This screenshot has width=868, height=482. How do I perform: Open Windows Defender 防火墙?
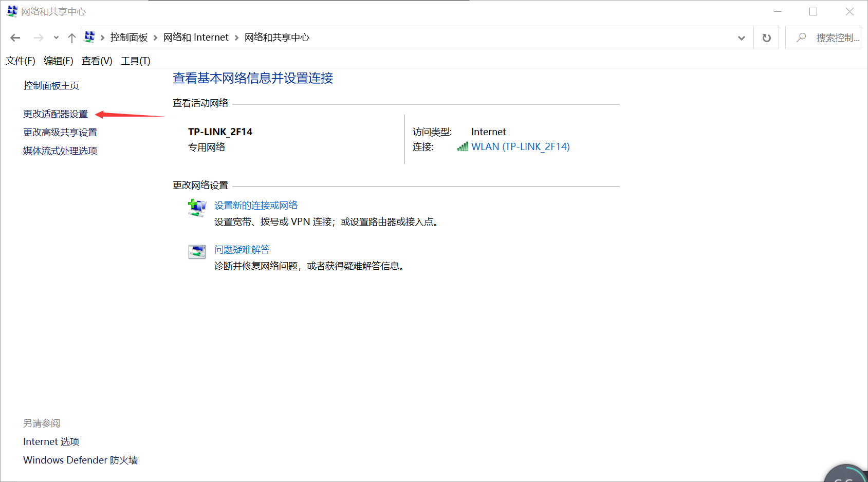click(x=80, y=460)
